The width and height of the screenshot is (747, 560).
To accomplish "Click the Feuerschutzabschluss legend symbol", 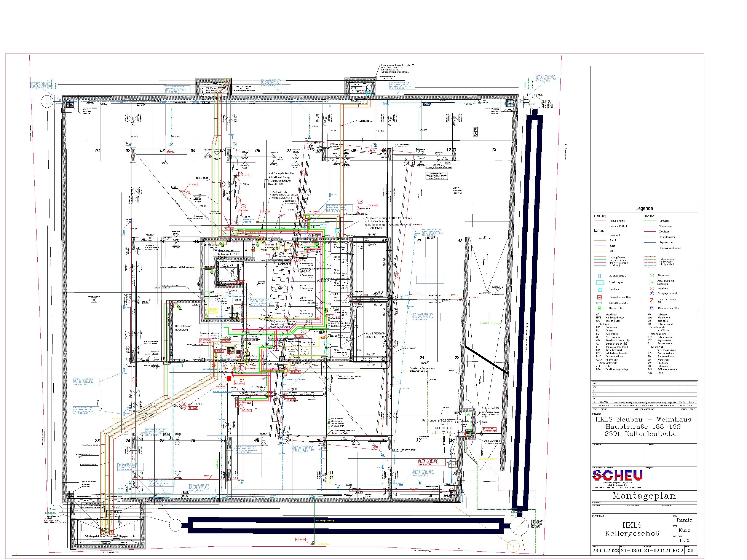I will coord(600,297).
